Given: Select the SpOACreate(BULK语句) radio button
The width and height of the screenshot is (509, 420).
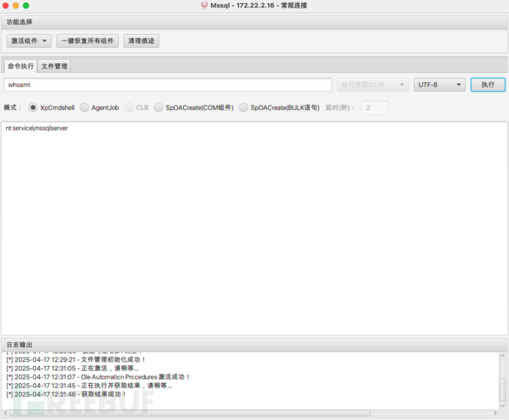Looking at the screenshot, I should click(x=243, y=108).
